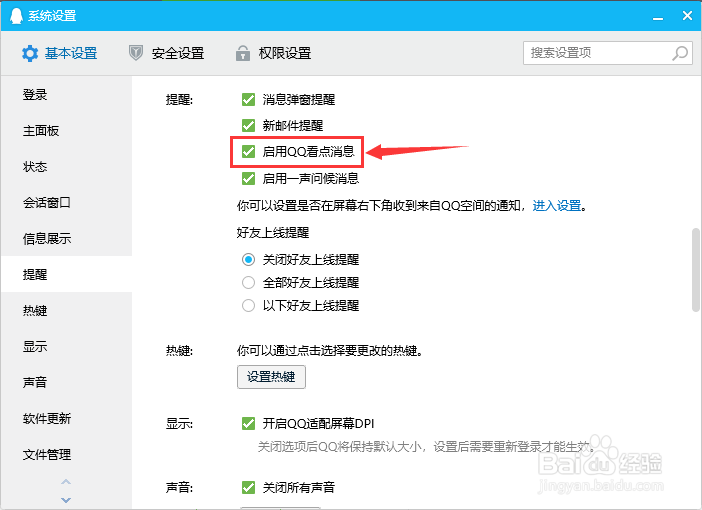The height and width of the screenshot is (510, 702).
Task: Select 状态 in the sidebar
Action: (66, 167)
